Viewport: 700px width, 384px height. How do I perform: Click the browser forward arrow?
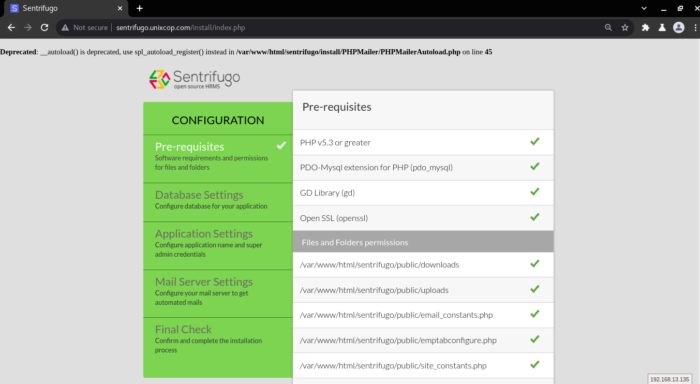tap(28, 27)
